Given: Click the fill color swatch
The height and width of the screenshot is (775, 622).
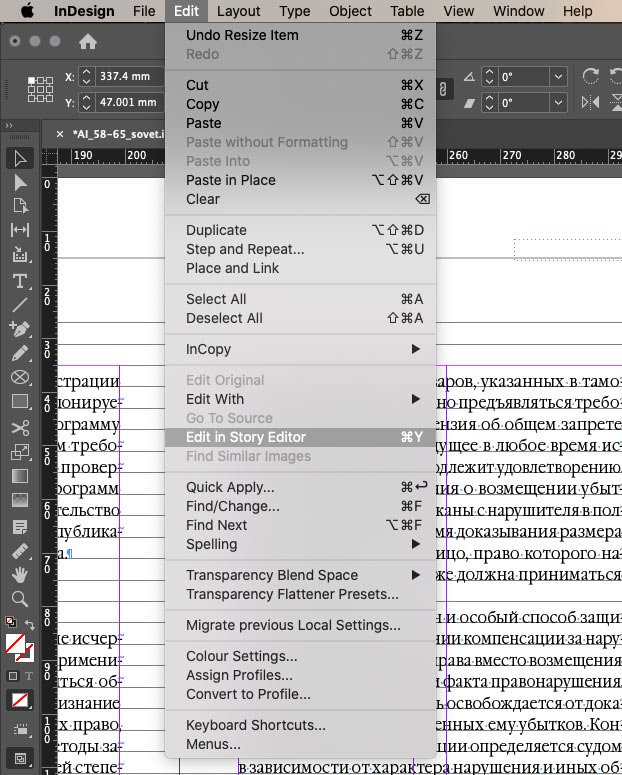Looking at the screenshot, I should point(15,643).
